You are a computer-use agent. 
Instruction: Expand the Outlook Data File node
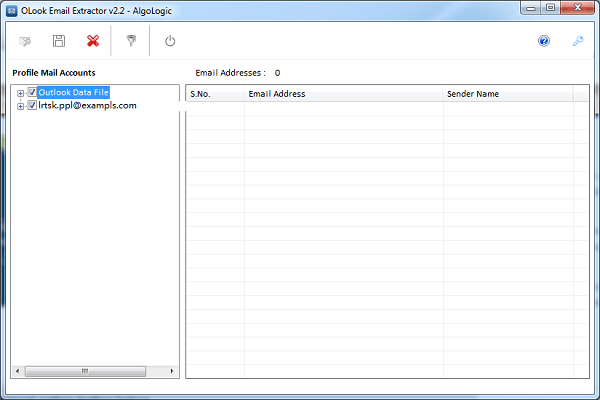(x=20, y=93)
